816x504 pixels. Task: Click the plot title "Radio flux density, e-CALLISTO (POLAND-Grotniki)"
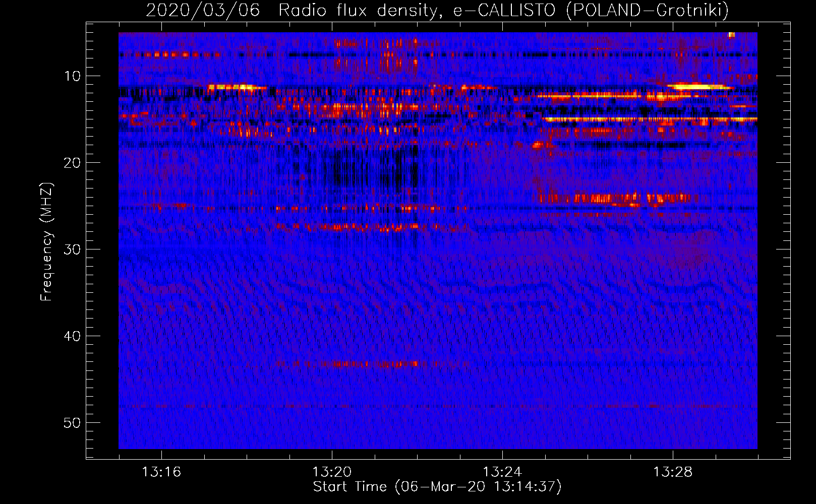click(x=503, y=10)
